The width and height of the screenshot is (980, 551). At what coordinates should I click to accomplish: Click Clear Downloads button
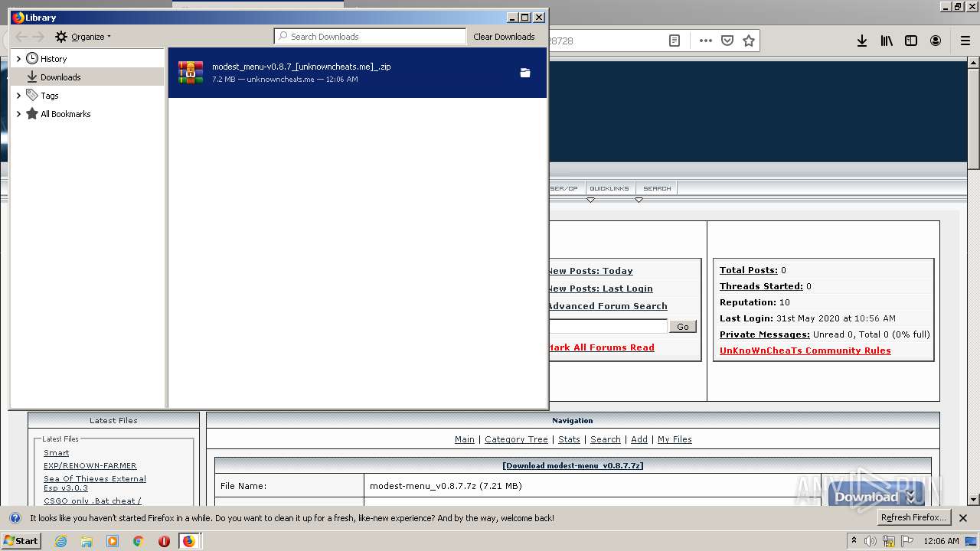(504, 37)
